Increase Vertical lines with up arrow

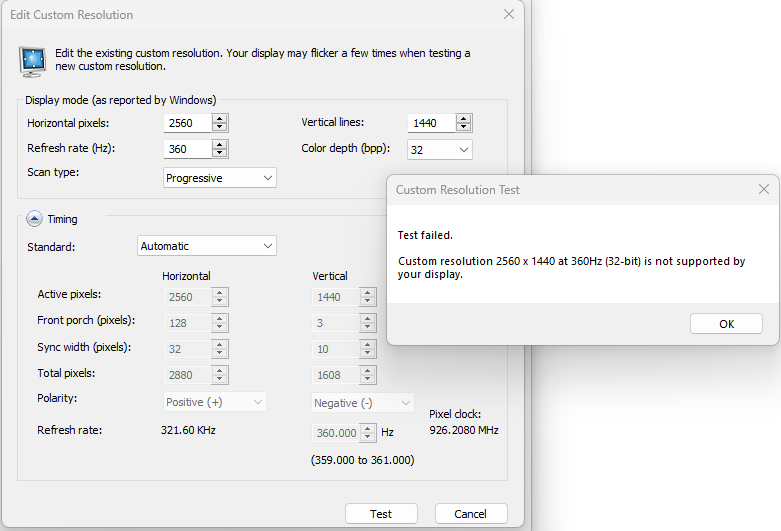464,118
